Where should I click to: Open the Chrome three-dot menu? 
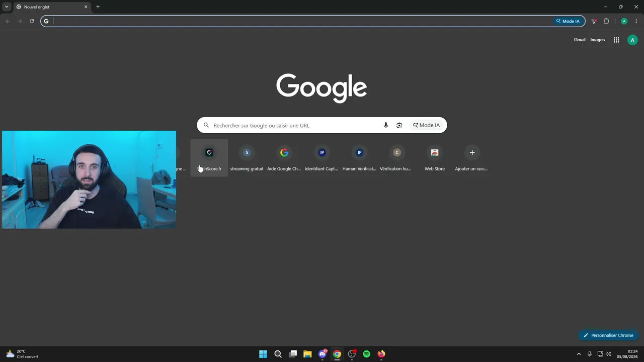636,21
